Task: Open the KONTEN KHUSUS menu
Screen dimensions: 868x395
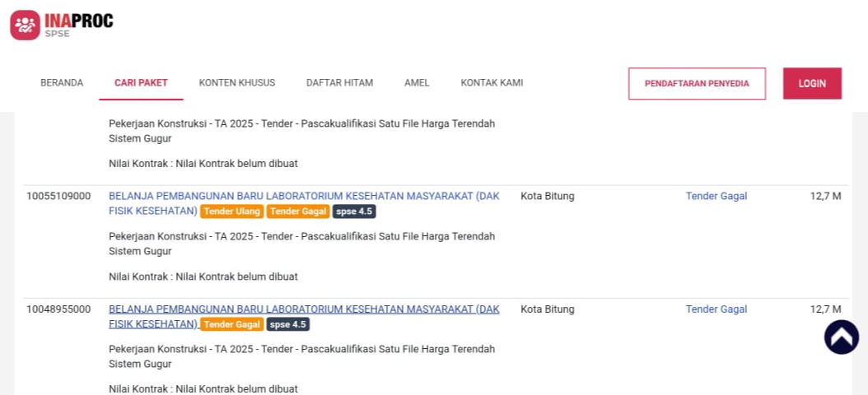Action: 237,83
